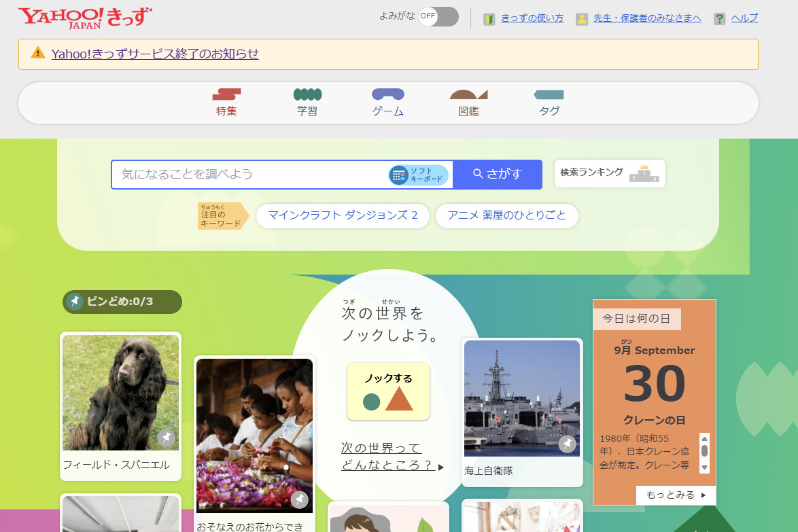
Task: Open きっずの使い方 link
Action: (x=532, y=18)
